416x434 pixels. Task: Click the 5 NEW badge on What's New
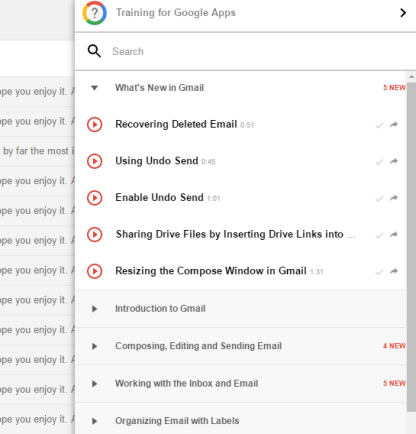pyautogui.click(x=394, y=88)
